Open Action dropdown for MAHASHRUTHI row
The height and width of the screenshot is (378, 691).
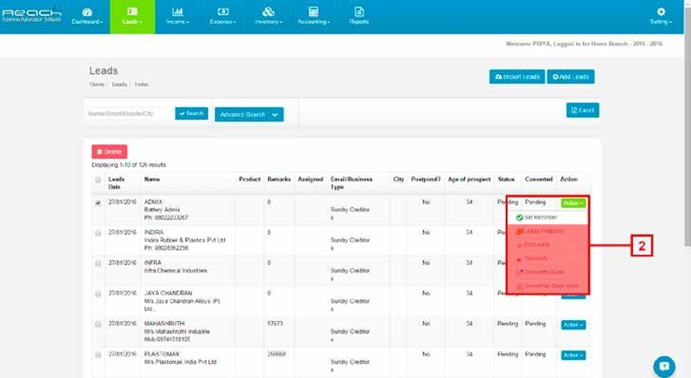pos(573,325)
